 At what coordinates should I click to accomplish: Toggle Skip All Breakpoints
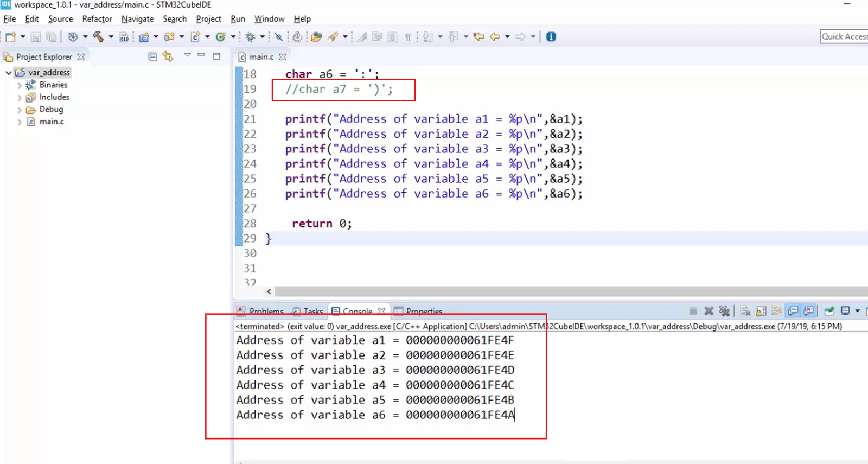pyautogui.click(x=278, y=37)
